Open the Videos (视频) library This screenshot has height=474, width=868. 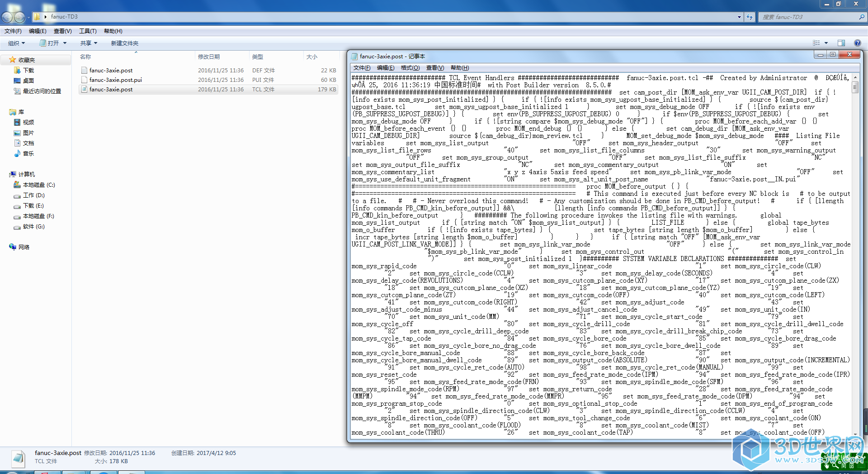tap(28, 122)
